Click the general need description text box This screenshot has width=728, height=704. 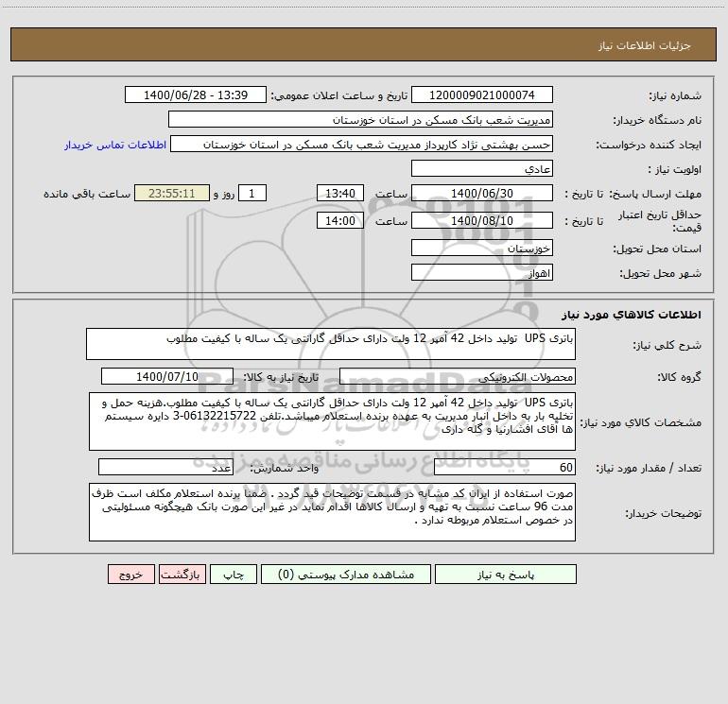331,344
